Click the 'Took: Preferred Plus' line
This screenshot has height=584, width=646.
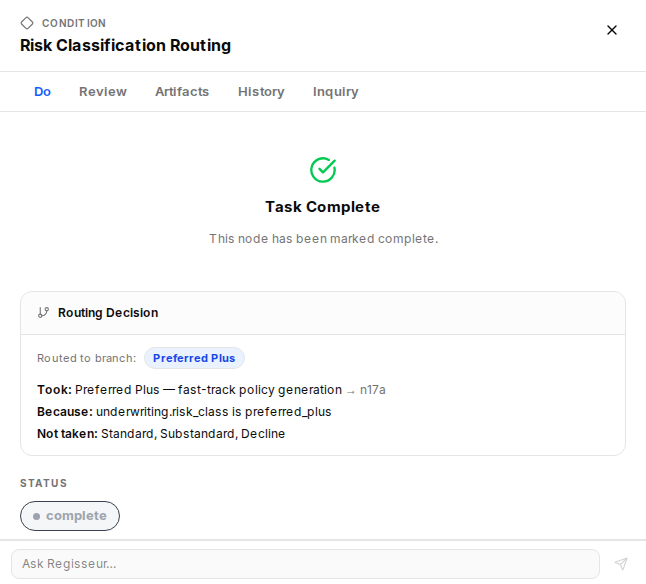tap(211, 390)
